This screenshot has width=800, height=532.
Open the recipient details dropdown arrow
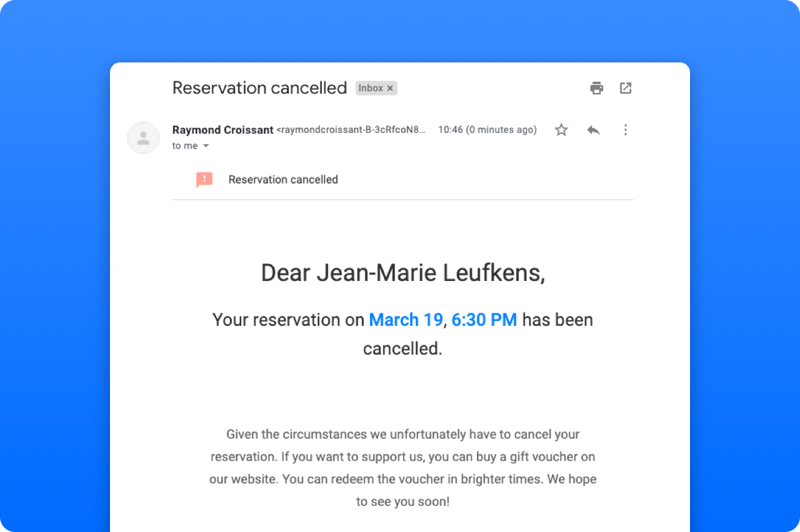point(206,145)
